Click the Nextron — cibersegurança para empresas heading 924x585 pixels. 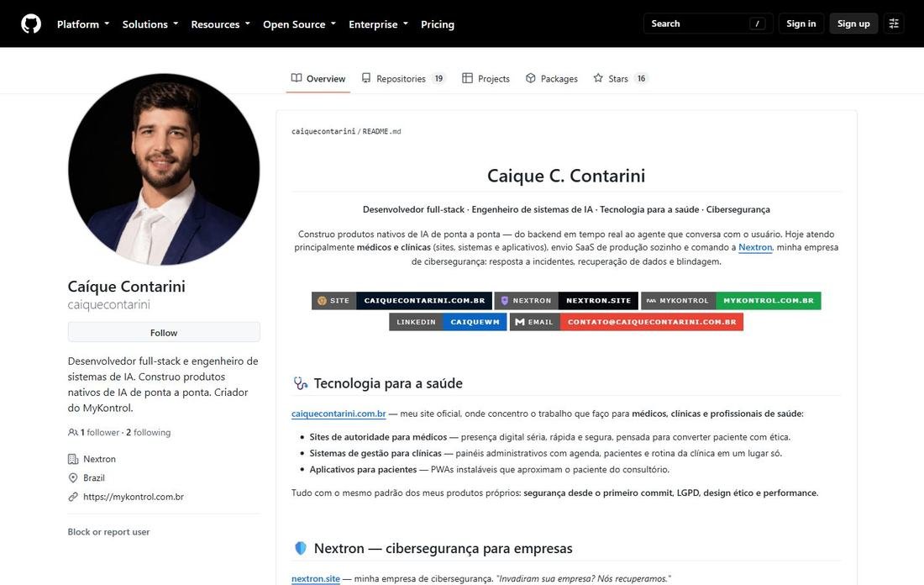click(x=444, y=548)
